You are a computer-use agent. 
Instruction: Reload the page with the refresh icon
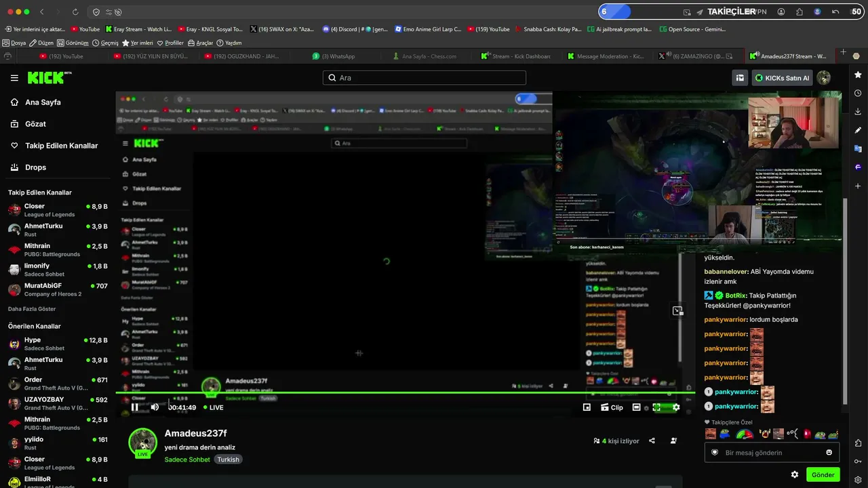75,12
